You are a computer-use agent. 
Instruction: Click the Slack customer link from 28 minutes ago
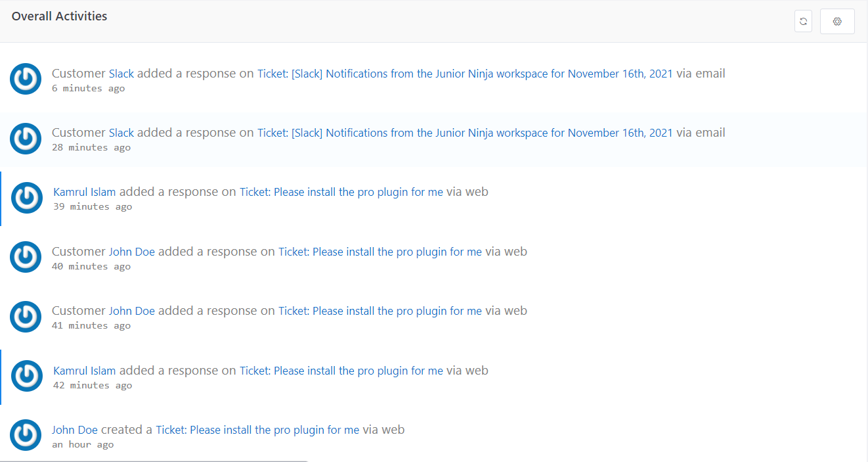[121, 133]
